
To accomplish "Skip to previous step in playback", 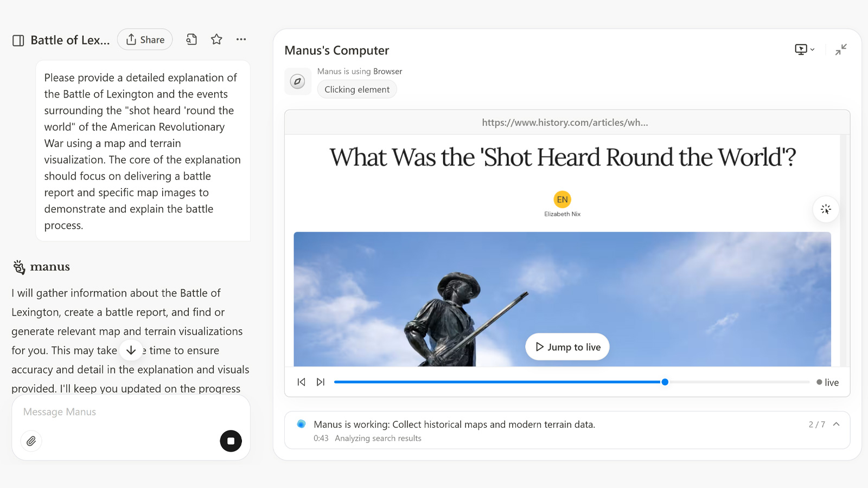I will tap(302, 382).
